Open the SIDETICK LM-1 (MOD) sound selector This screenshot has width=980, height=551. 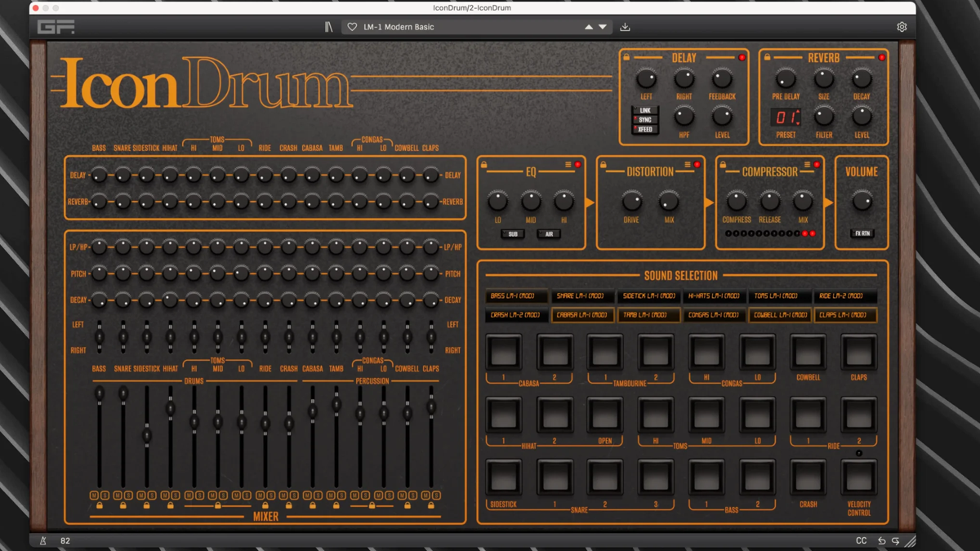pos(648,296)
